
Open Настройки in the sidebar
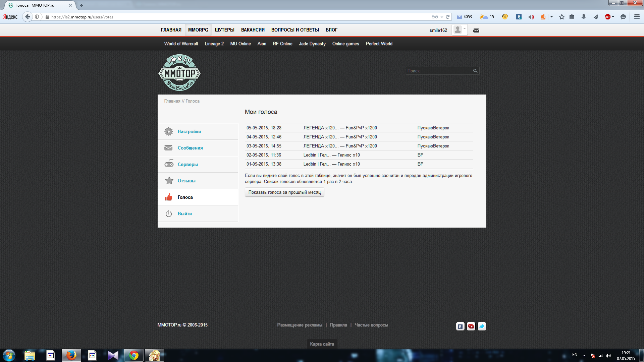click(189, 131)
